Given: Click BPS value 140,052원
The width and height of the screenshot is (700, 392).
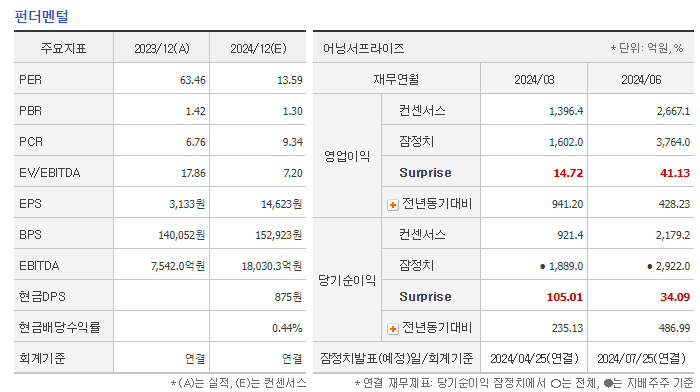Looking at the screenshot, I should point(182,235).
